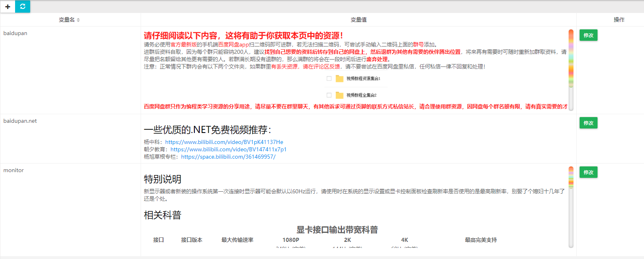
Task: Click the plus add-variable button
Action: 8,7
